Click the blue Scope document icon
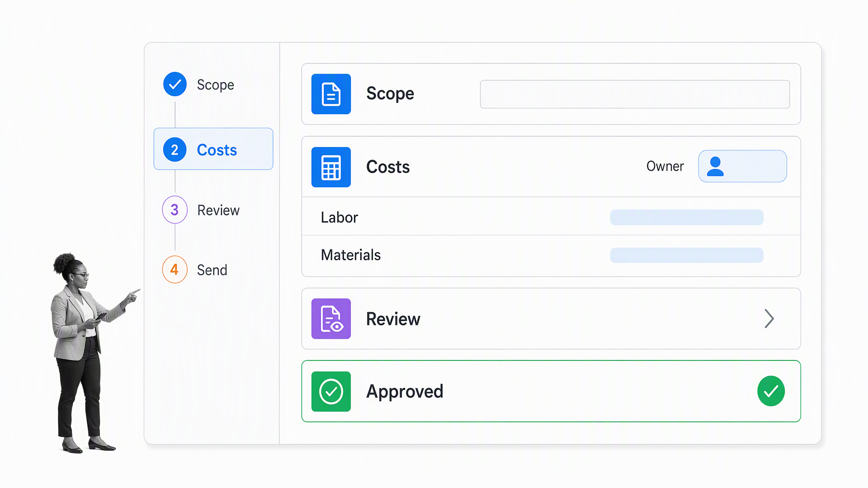This screenshot has width=868, height=488. pos(331,94)
